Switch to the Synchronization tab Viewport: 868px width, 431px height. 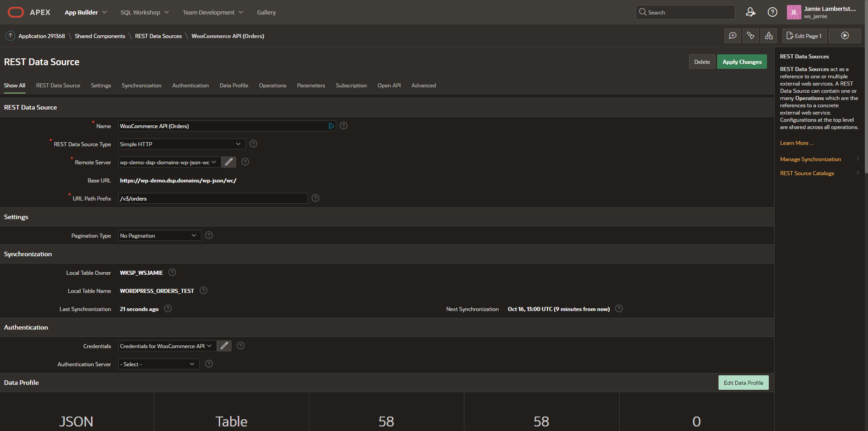point(141,85)
